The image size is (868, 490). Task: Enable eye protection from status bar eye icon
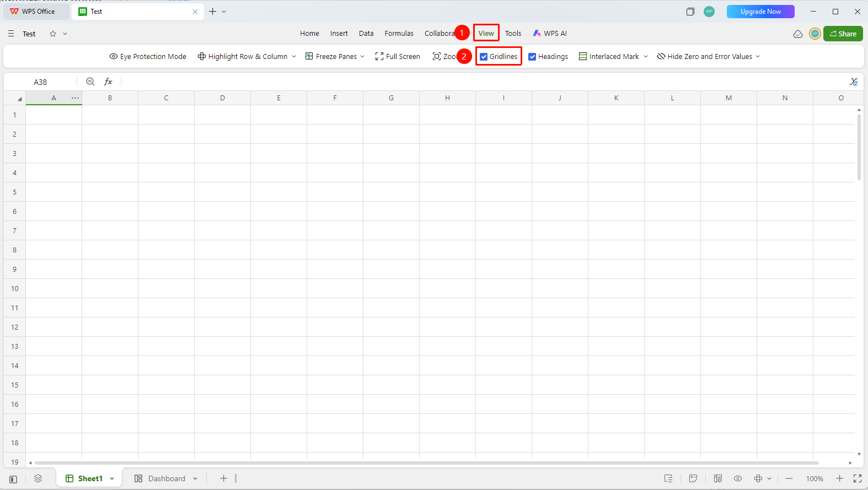coord(738,478)
